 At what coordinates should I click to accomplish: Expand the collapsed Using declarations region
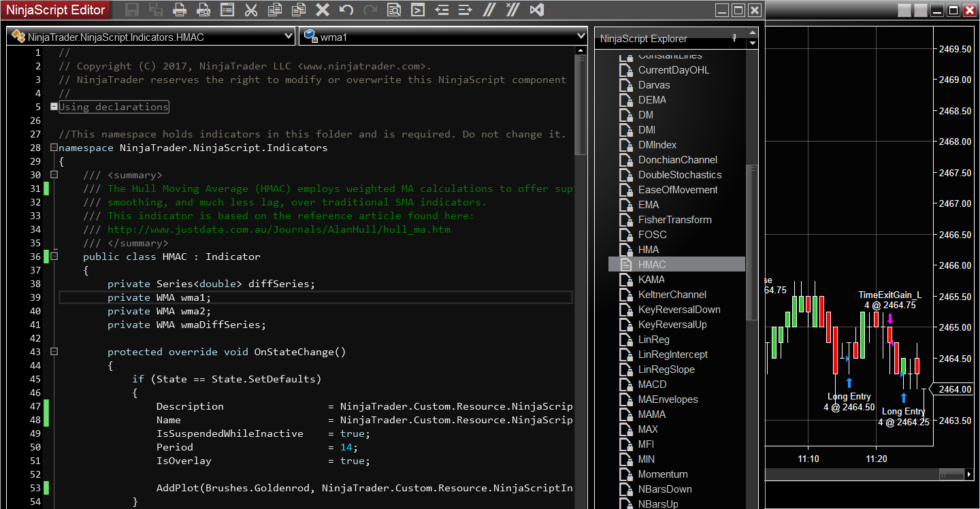[x=54, y=107]
